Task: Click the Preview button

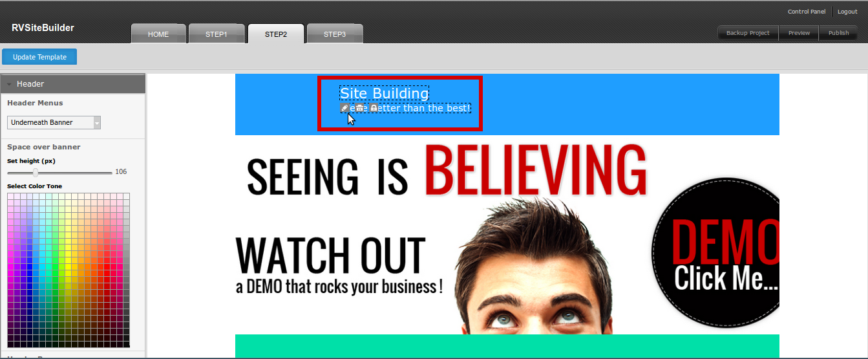Action: [799, 33]
